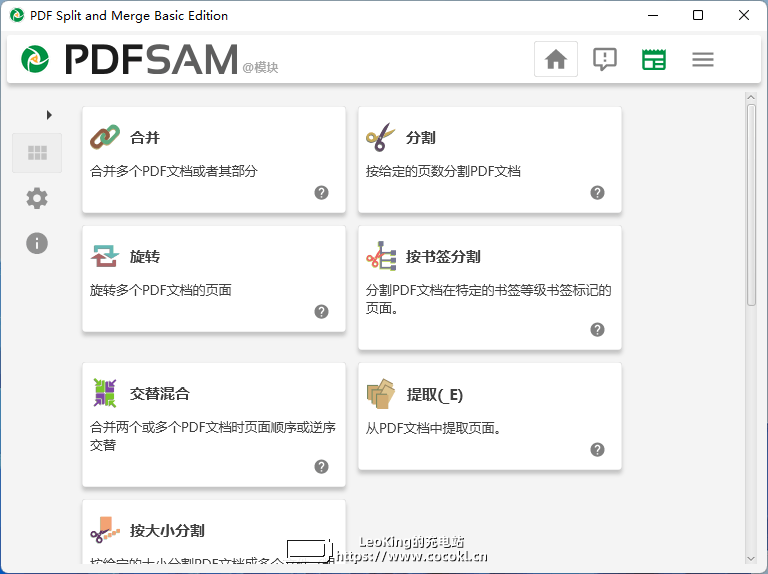This screenshot has width=768, height=574.
Task: Click the scissors 分割 icon
Action: (x=381, y=137)
